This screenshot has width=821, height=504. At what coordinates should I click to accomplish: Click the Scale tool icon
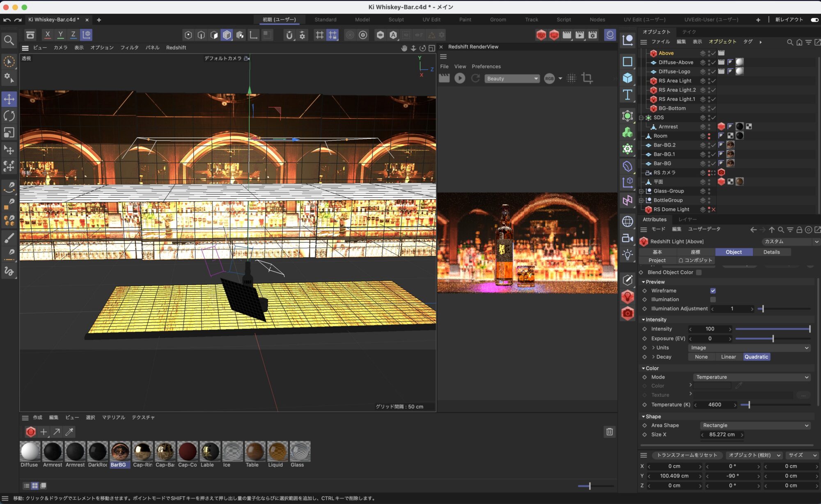9,133
